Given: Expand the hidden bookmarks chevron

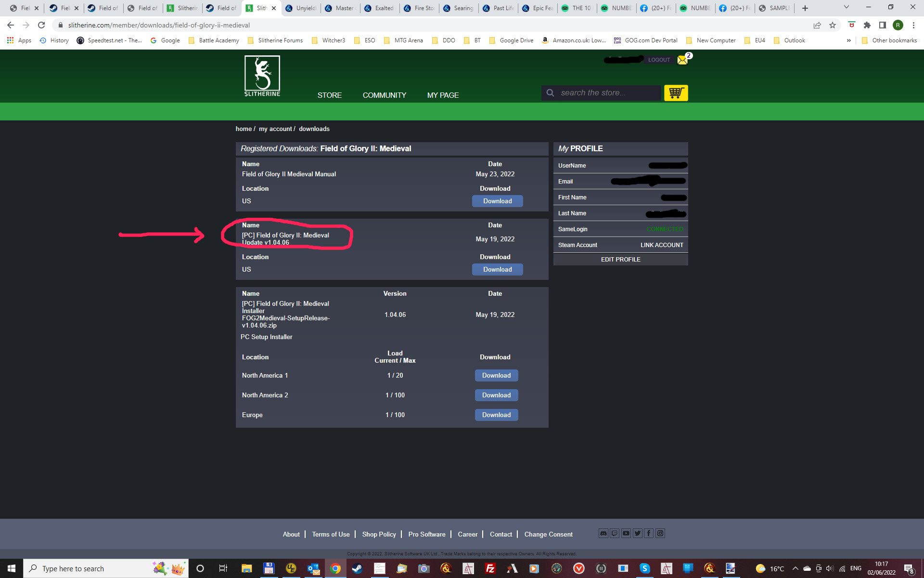Looking at the screenshot, I should click(848, 40).
